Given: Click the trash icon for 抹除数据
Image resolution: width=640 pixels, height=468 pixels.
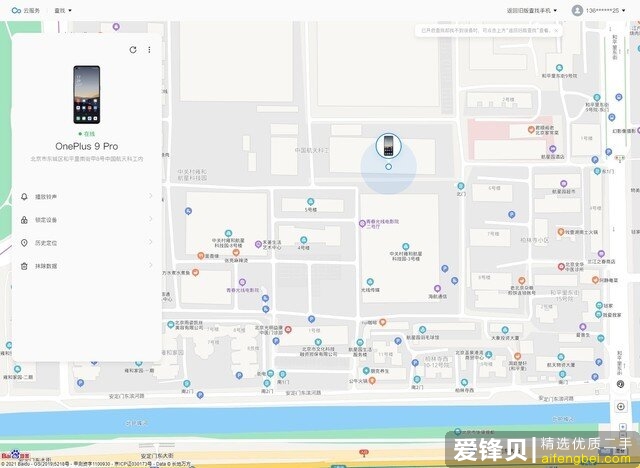Looking at the screenshot, I should point(24,266).
